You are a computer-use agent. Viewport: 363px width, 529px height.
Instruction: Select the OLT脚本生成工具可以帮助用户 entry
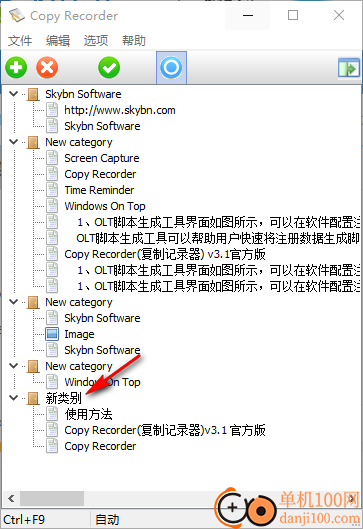tap(218, 238)
